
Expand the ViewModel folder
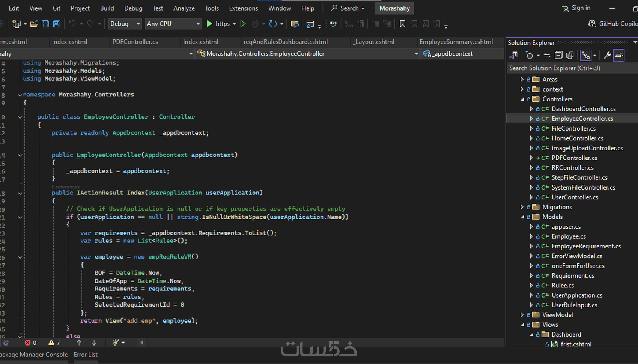coord(522,315)
